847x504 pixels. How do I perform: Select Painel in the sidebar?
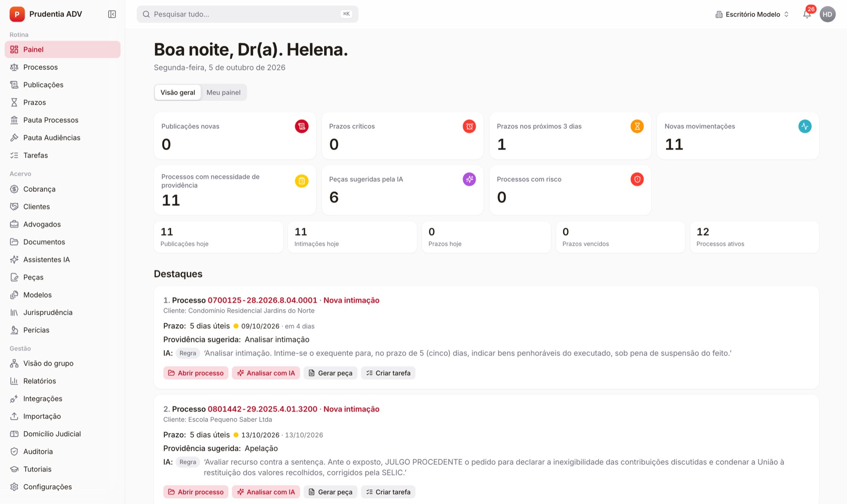[63, 49]
